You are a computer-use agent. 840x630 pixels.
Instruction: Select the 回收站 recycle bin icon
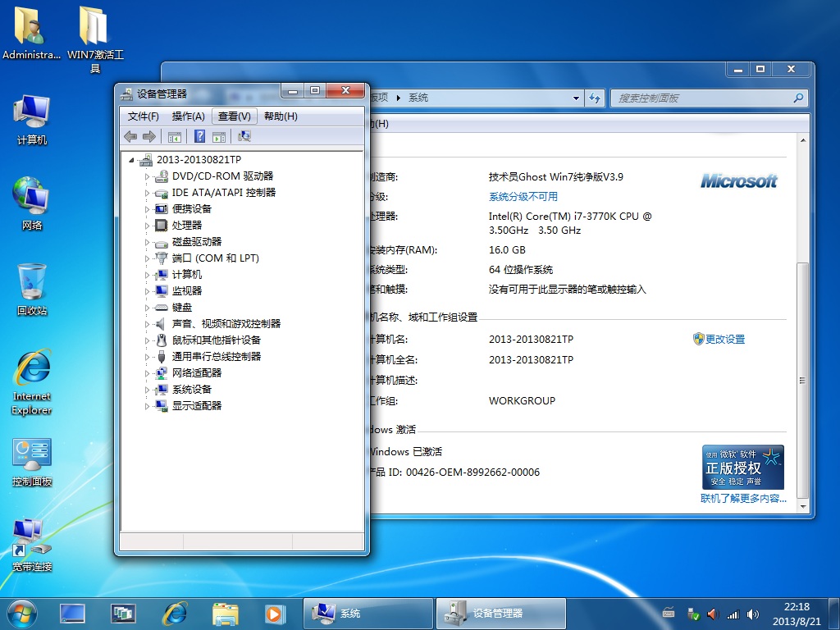pos(32,290)
